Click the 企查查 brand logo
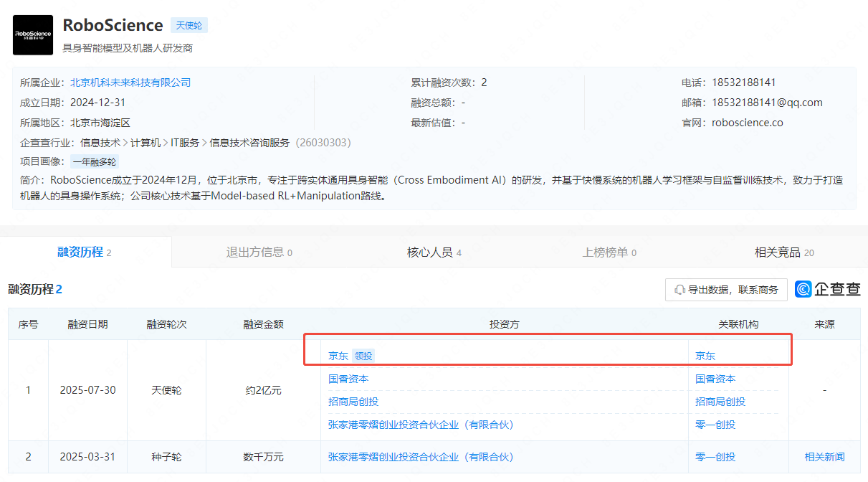 [x=828, y=289]
